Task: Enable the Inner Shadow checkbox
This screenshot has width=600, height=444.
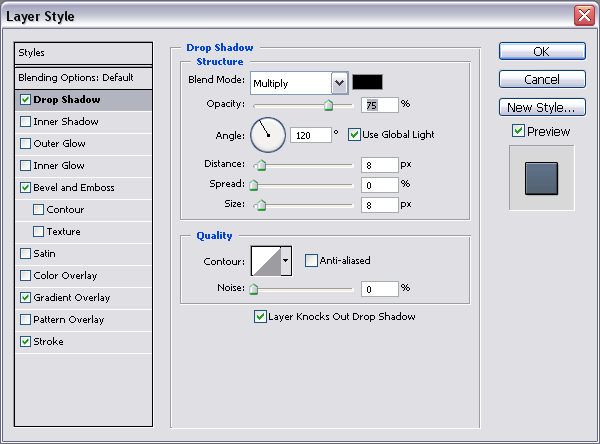Action: coord(25,122)
